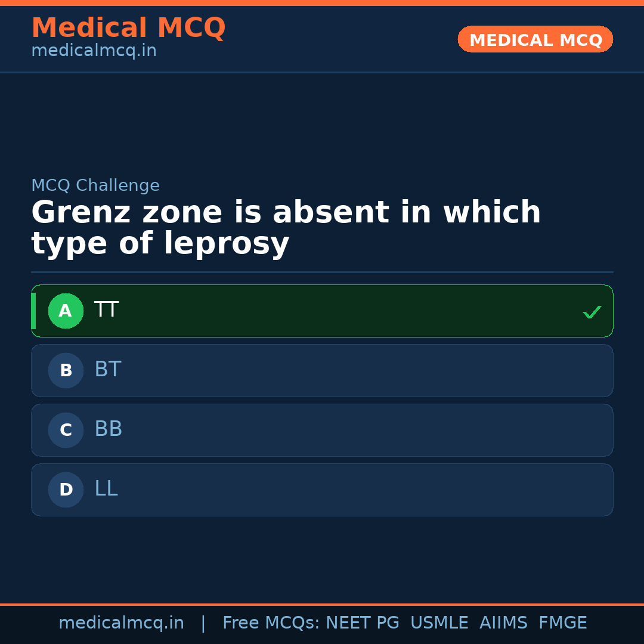Image resolution: width=644 pixels, height=644 pixels.
Task: Click the Free MCQs footer text
Action: pyautogui.click(x=271, y=623)
